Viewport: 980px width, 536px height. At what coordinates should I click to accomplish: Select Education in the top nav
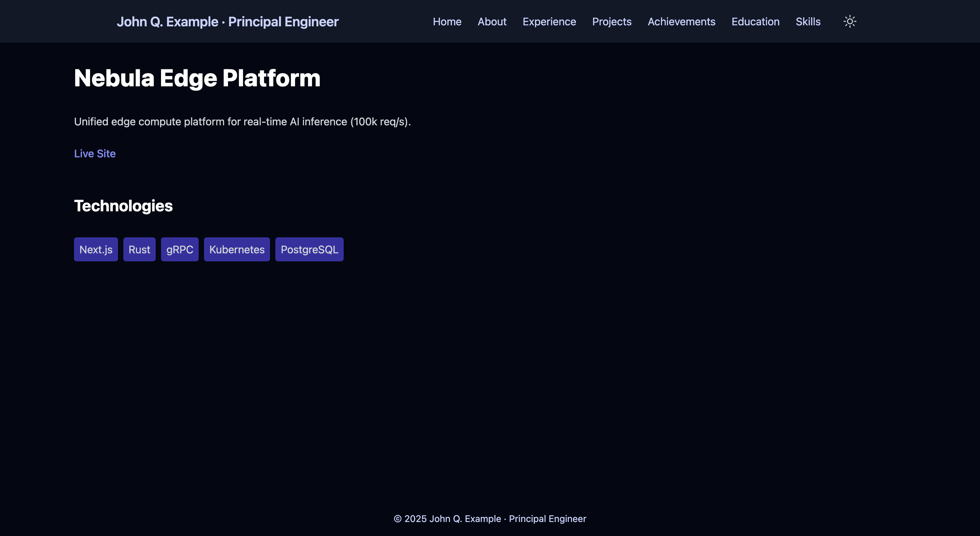click(755, 22)
